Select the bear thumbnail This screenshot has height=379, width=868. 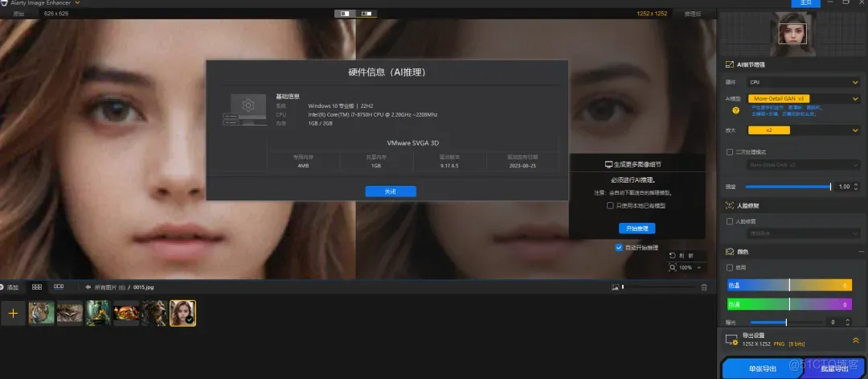click(154, 313)
